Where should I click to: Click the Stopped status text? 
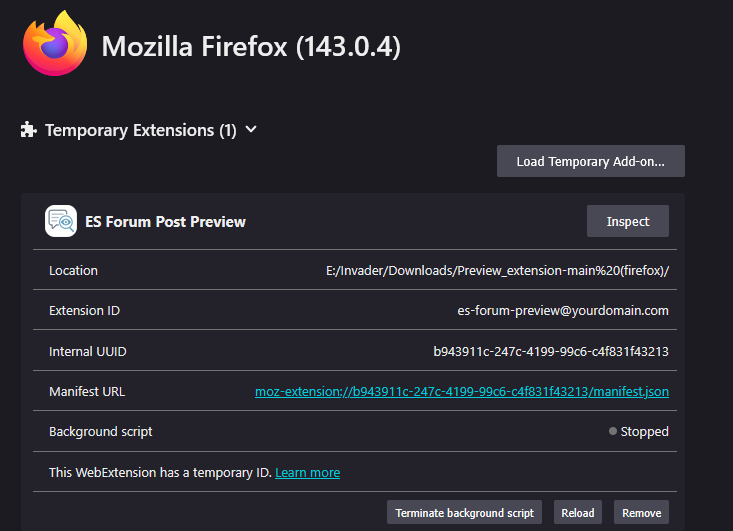646,432
